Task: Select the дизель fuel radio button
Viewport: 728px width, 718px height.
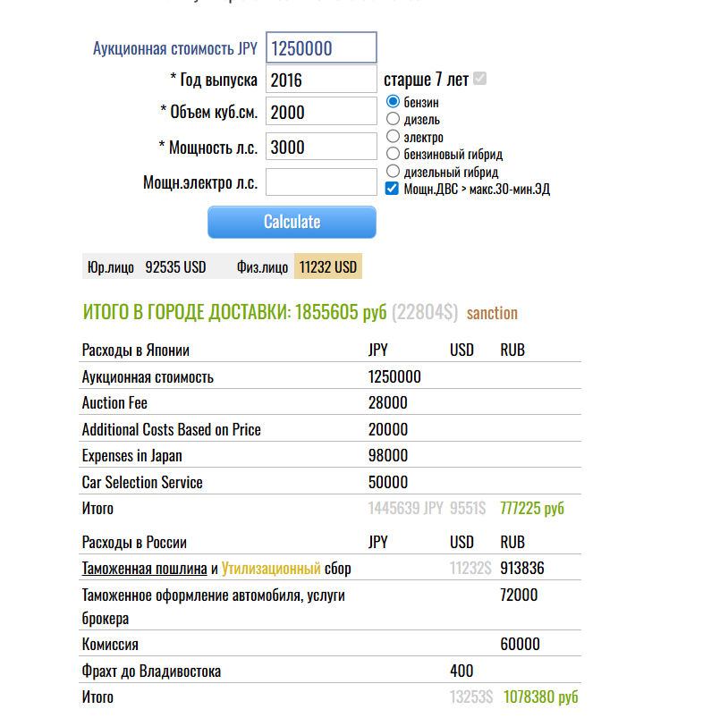Action: (393, 119)
